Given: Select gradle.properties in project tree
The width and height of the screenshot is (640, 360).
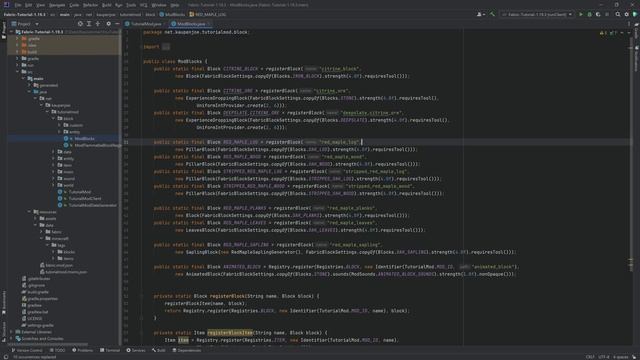Looking at the screenshot, I should click(40, 299).
